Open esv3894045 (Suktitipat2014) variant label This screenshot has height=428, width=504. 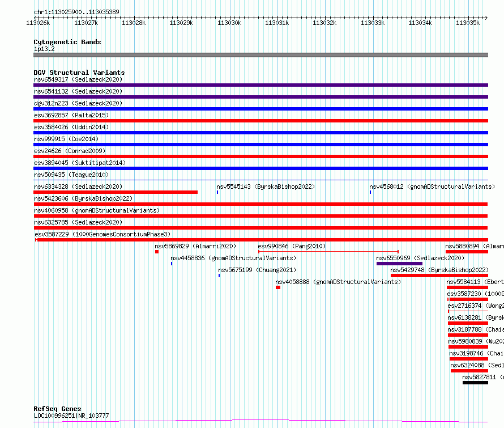80,163
